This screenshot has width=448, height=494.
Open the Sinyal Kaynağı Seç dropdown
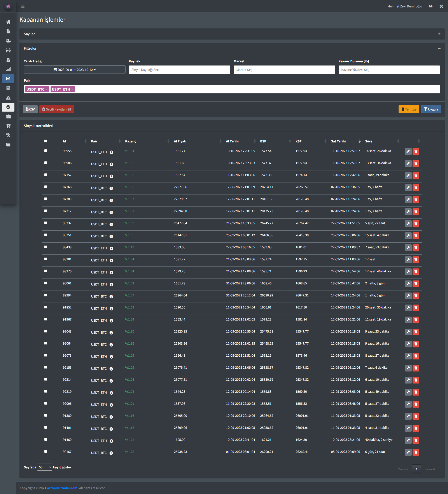pyautogui.click(x=179, y=70)
